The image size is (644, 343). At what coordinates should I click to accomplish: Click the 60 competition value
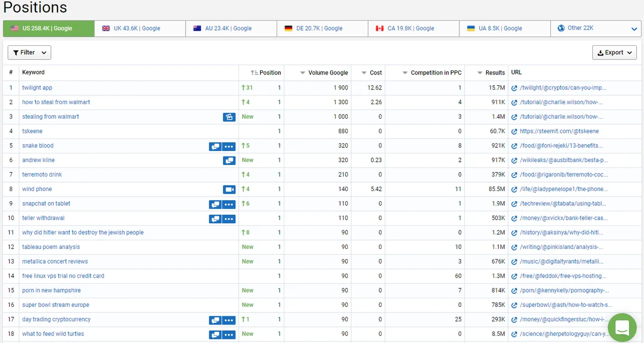[x=458, y=276]
